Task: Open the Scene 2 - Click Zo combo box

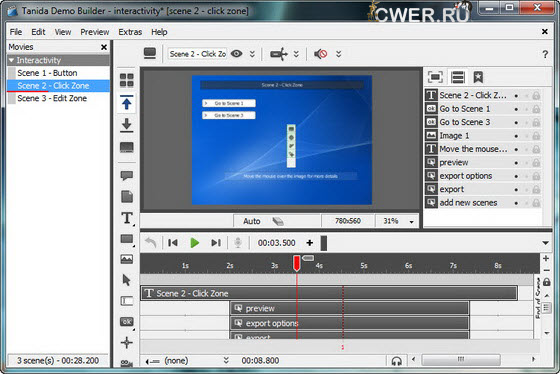Action: coord(197,54)
